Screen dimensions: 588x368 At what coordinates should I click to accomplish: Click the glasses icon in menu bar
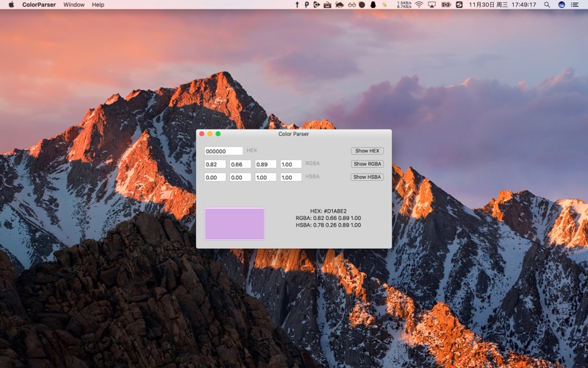click(x=352, y=4)
